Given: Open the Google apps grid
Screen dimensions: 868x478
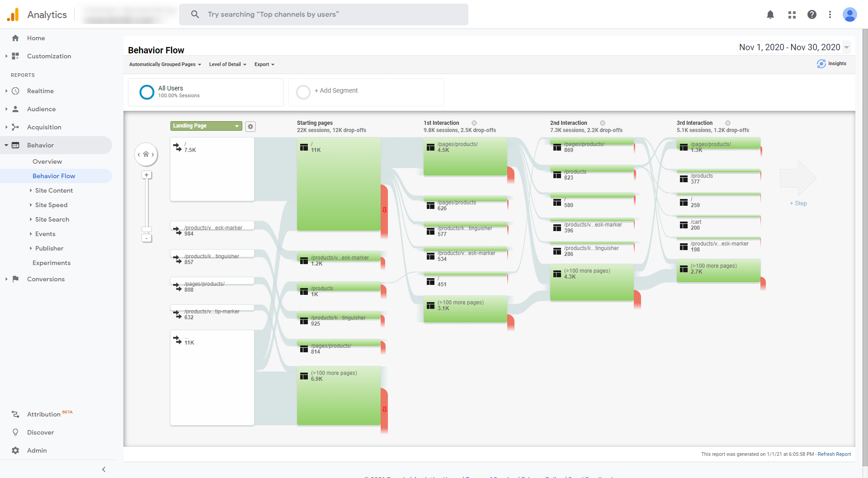Looking at the screenshot, I should (792, 14).
